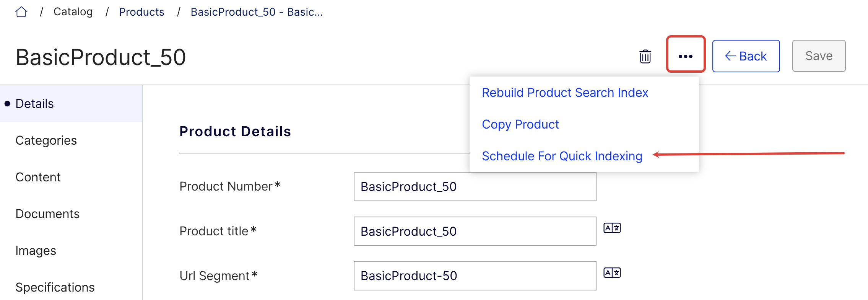This screenshot has width=868, height=300.
Task: Click the home breadcrumb icon
Action: tap(22, 11)
